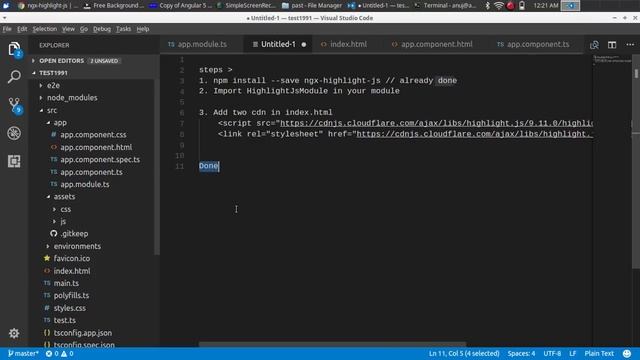The width and height of the screenshot is (640, 360).
Task: Open the Search view in activity bar
Action: (x=14, y=77)
